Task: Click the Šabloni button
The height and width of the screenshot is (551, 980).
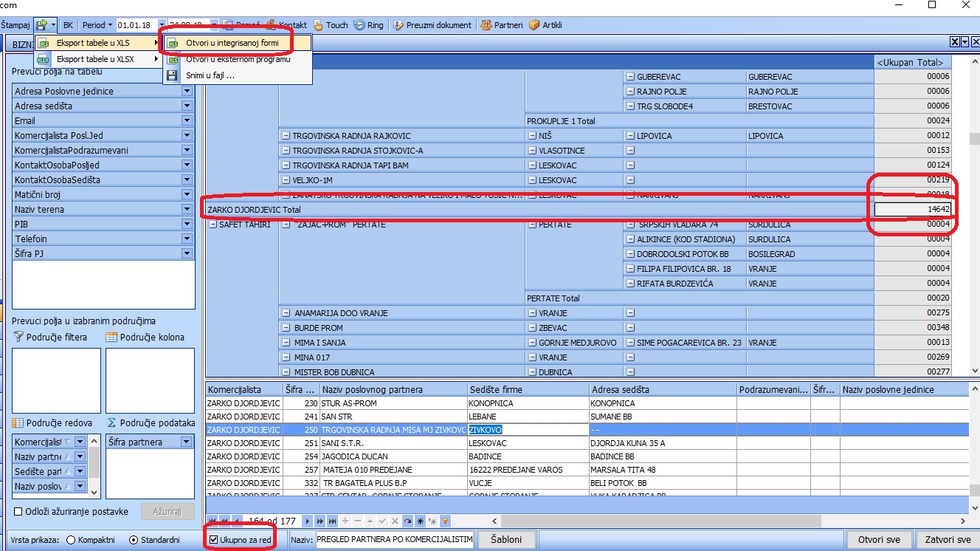Action: 506,540
